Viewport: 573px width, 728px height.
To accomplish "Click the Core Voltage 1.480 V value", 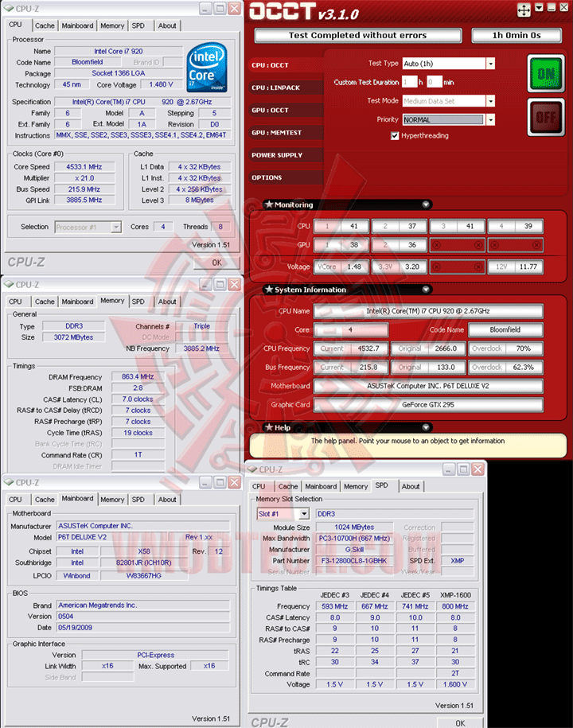I will (x=161, y=84).
